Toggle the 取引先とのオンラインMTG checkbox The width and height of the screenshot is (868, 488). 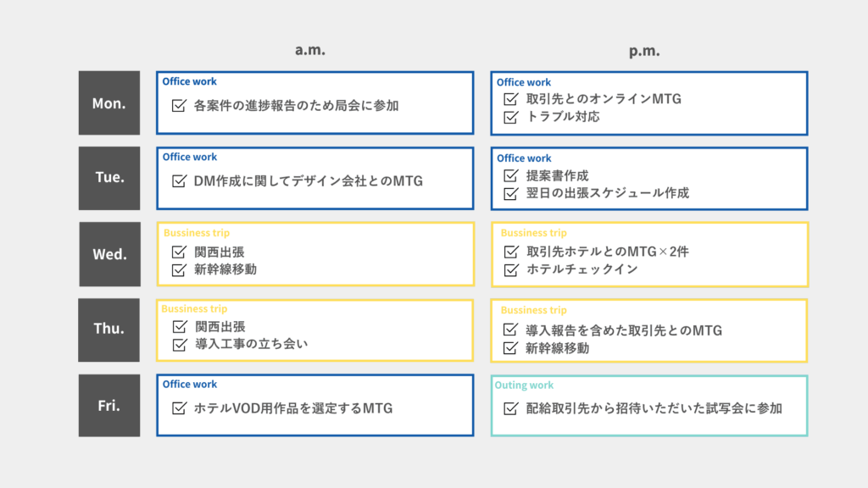pyautogui.click(x=510, y=99)
